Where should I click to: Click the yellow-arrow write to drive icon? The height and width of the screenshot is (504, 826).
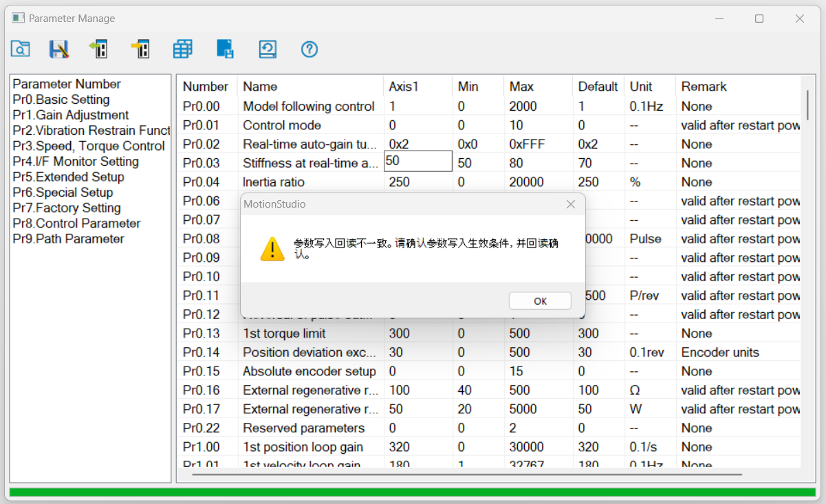coord(140,49)
